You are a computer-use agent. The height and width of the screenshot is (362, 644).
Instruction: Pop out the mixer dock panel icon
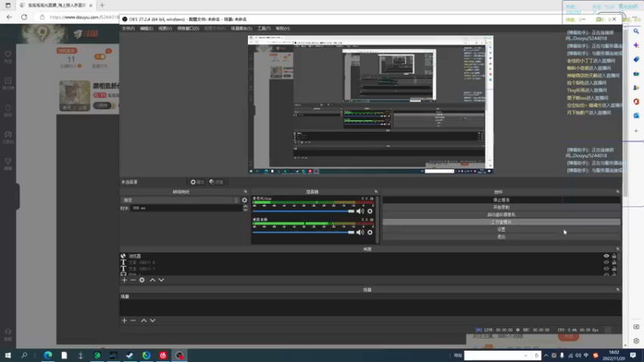(x=376, y=191)
